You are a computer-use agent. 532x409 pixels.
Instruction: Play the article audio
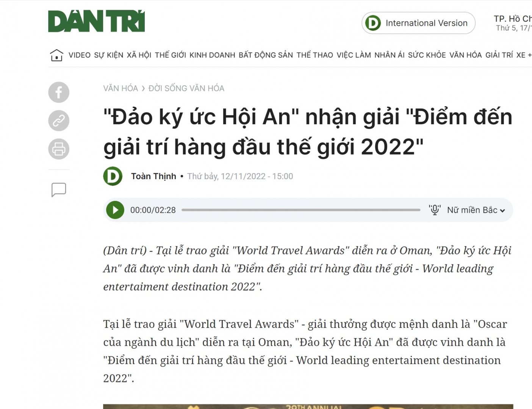coord(115,210)
